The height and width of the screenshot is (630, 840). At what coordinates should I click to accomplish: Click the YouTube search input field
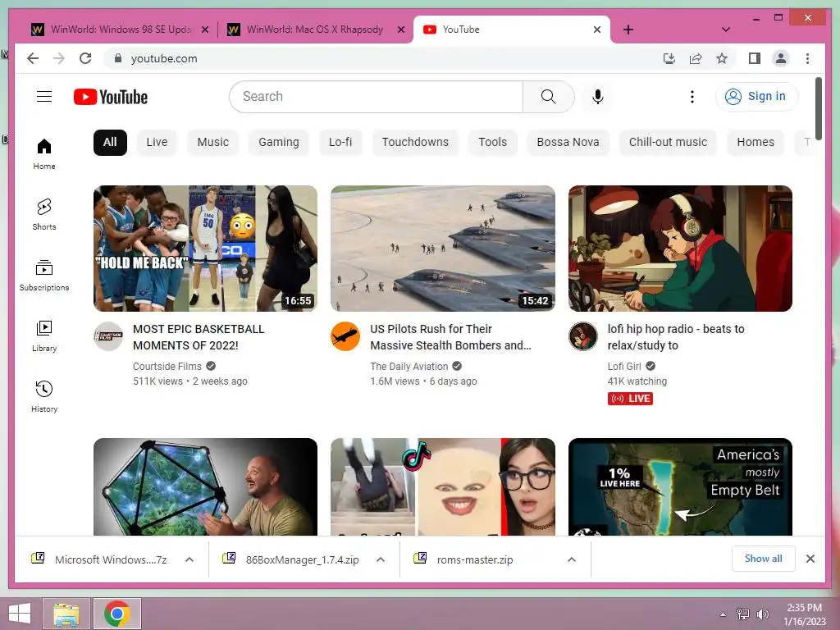click(x=376, y=97)
